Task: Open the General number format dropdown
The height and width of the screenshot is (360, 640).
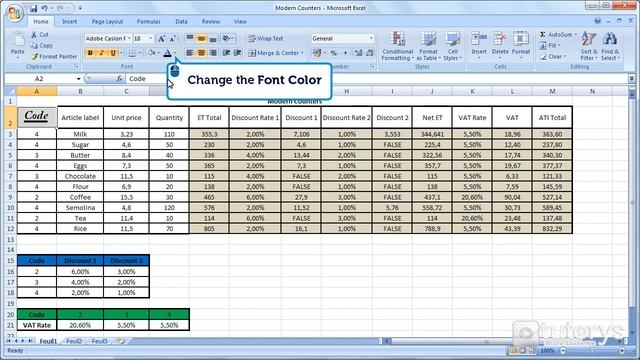Action: point(371,39)
